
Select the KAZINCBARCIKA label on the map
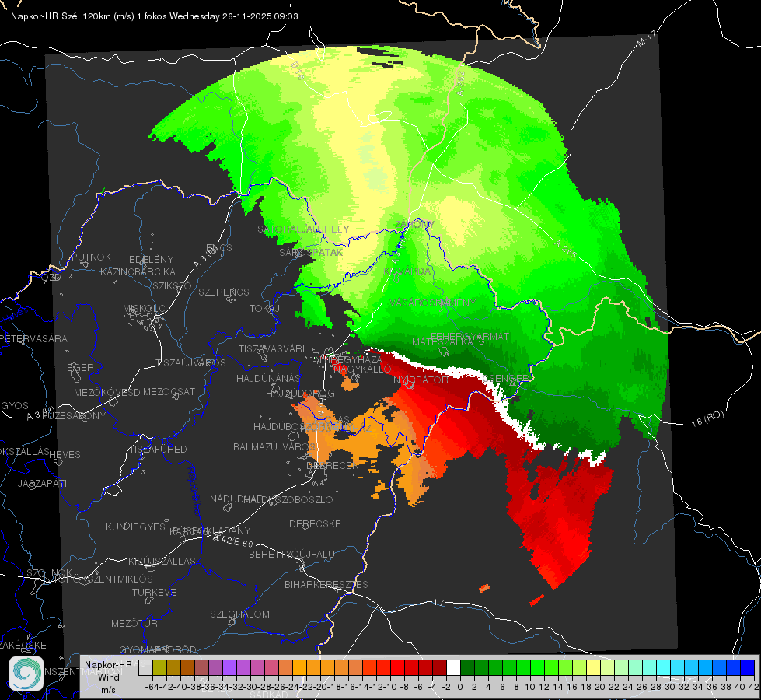pos(138,271)
